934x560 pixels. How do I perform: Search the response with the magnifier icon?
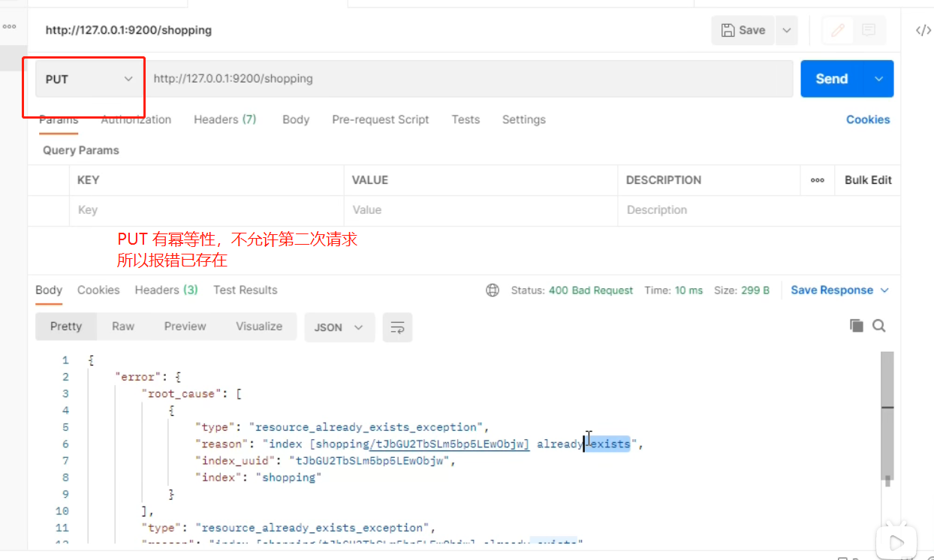[x=879, y=325]
